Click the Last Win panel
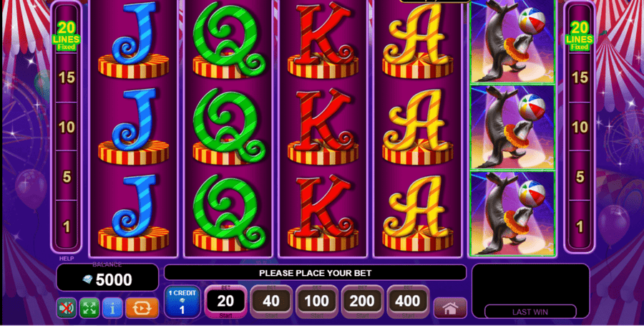The width and height of the screenshot is (644, 326). [x=531, y=291]
